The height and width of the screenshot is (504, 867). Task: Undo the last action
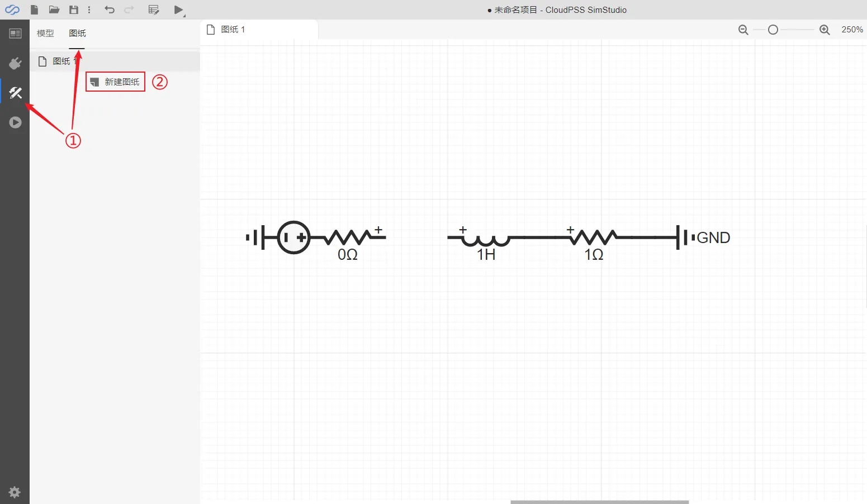pyautogui.click(x=110, y=9)
